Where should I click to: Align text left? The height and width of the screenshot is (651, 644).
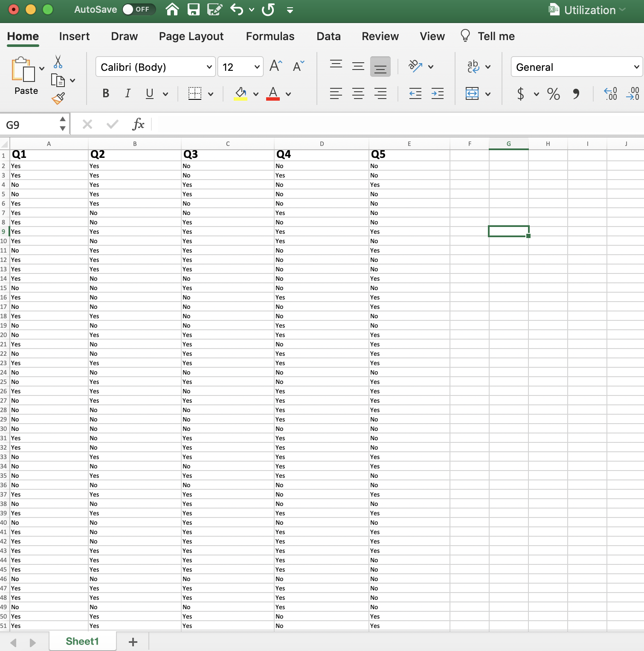click(x=336, y=93)
